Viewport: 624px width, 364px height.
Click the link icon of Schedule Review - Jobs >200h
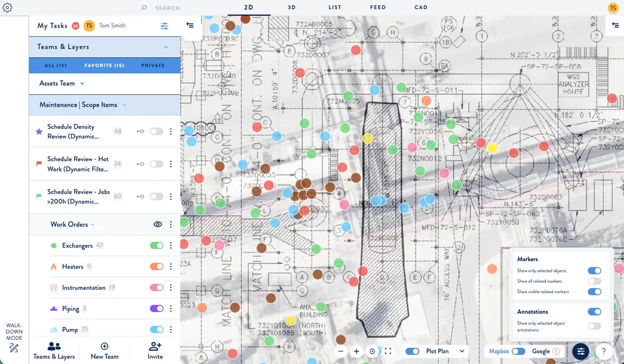tap(140, 196)
